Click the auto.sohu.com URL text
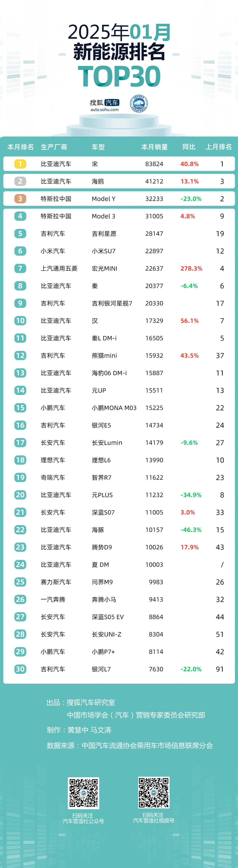 (x=104, y=110)
